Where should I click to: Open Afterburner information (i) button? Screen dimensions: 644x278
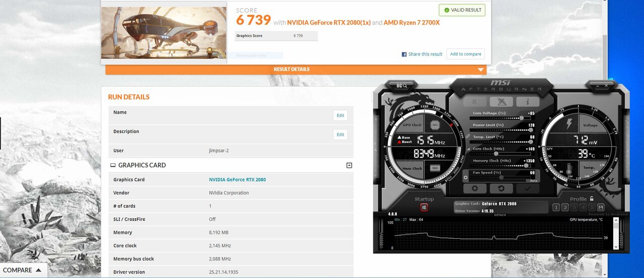[528, 101]
